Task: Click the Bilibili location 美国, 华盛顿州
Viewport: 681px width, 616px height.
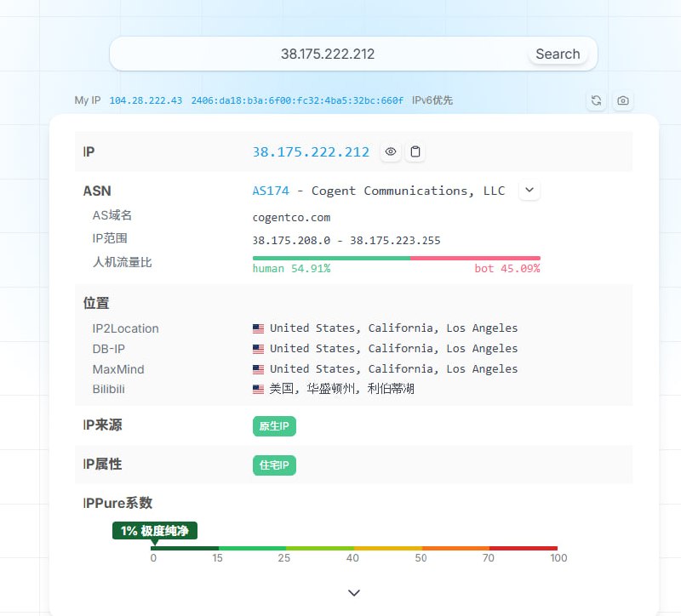Action: pos(342,389)
